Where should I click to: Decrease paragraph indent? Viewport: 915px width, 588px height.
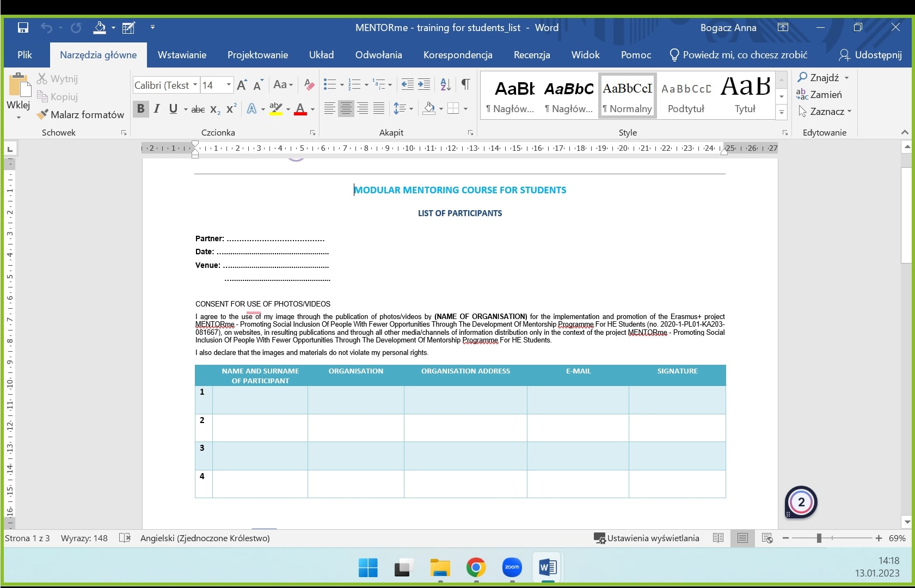[407, 84]
